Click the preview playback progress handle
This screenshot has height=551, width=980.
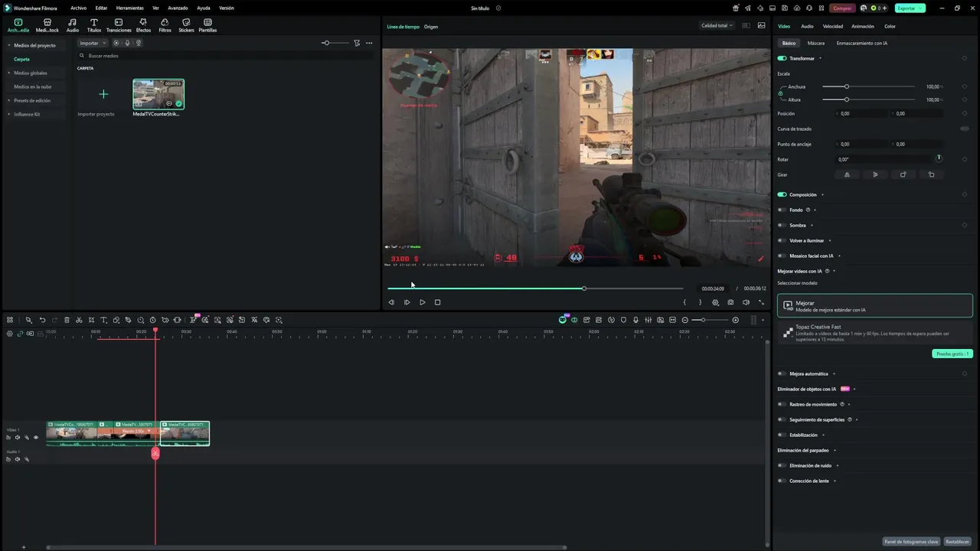pyautogui.click(x=584, y=289)
